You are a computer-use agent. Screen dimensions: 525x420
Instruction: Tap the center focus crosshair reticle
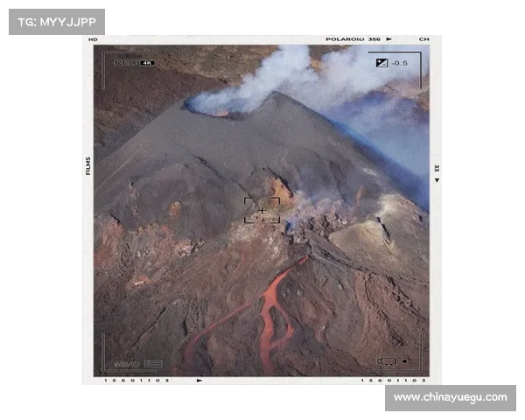coord(262,211)
